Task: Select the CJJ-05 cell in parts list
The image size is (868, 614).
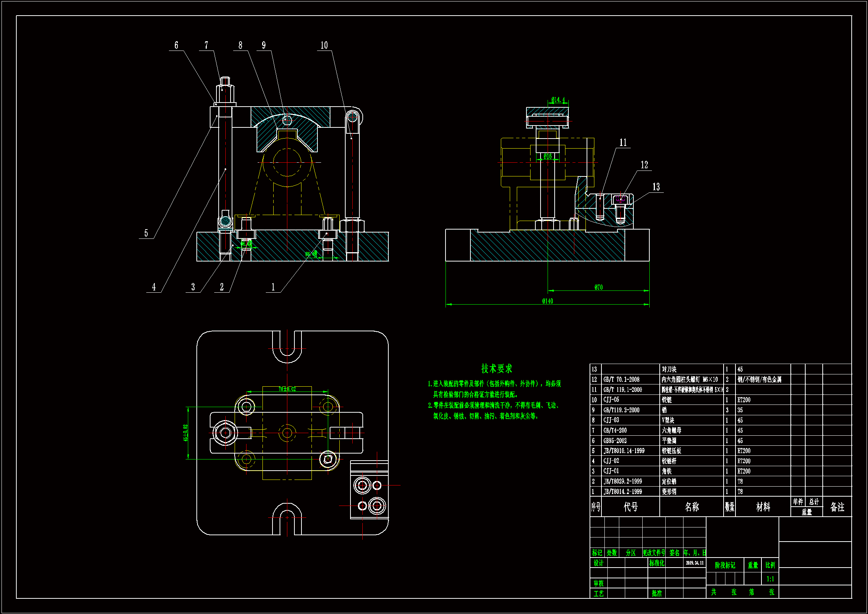Action: pyautogui.click(x=611, y=400)
